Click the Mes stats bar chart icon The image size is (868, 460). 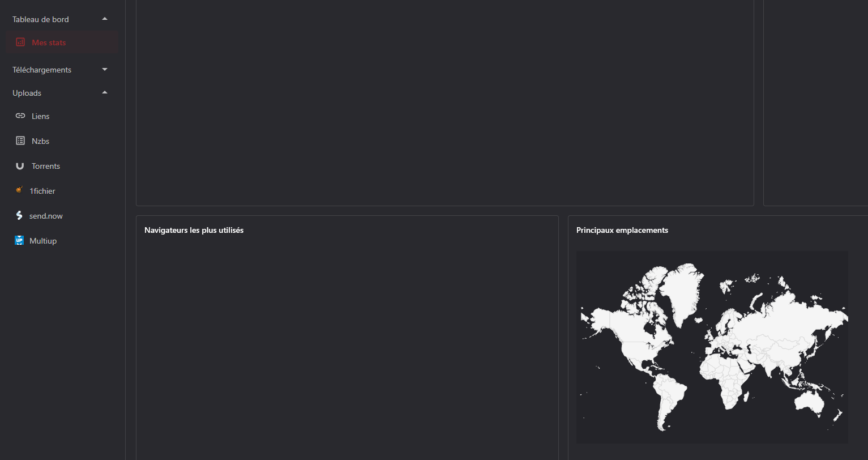coord(20,42)
